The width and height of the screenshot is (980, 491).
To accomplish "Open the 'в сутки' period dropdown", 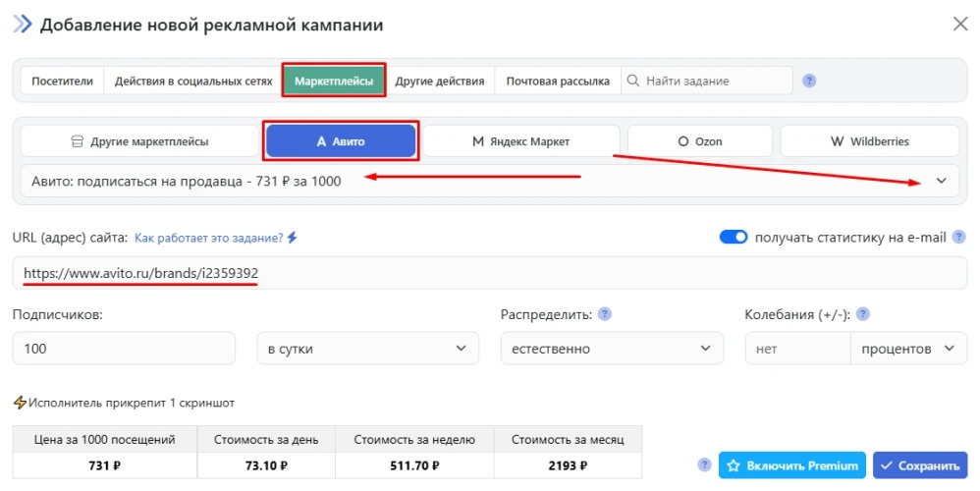I will pos(367,349).
